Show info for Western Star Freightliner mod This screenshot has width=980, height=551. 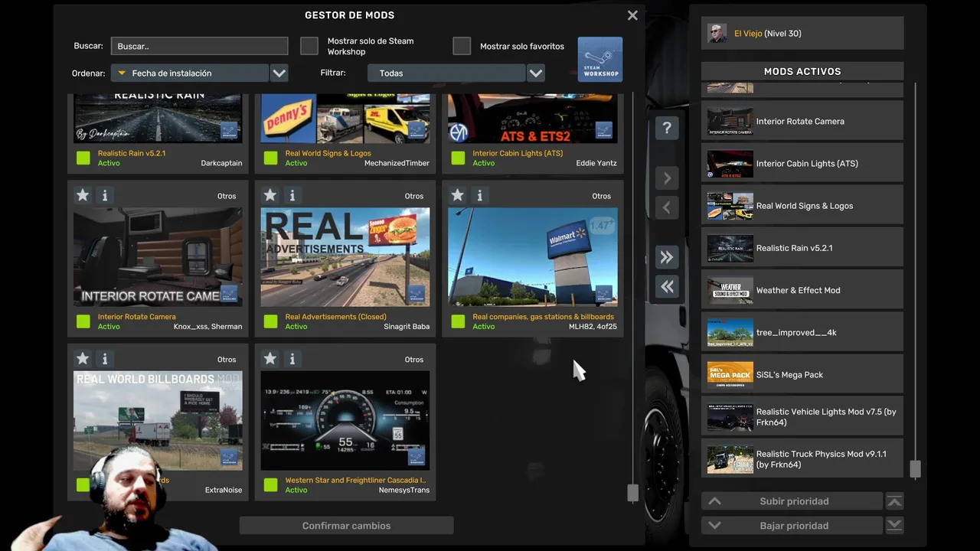(292, 358)
